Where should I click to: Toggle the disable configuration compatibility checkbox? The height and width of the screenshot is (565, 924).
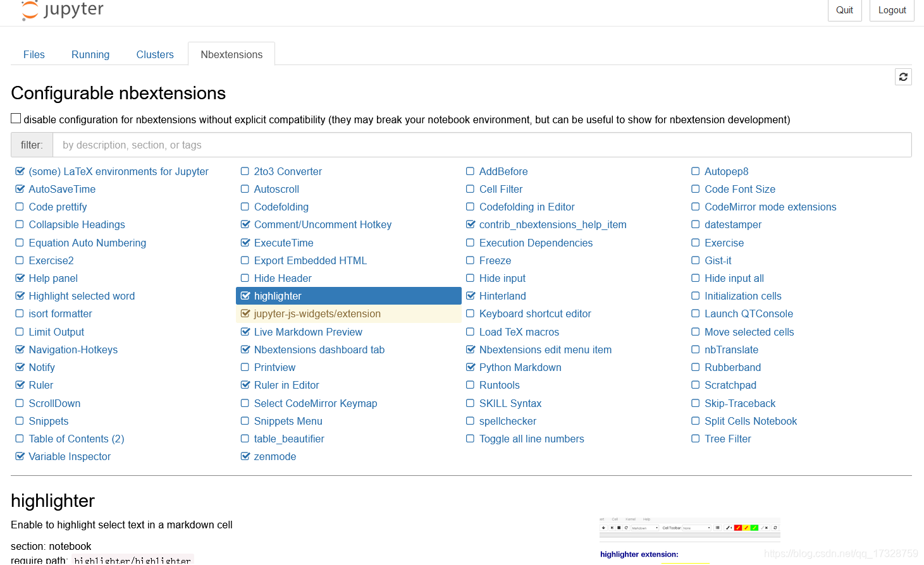16,119
